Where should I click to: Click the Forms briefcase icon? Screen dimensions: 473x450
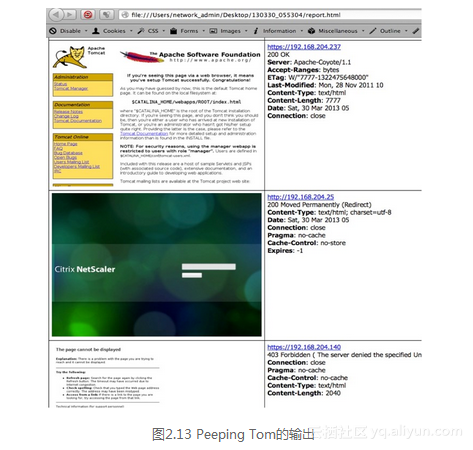(174, 31)
